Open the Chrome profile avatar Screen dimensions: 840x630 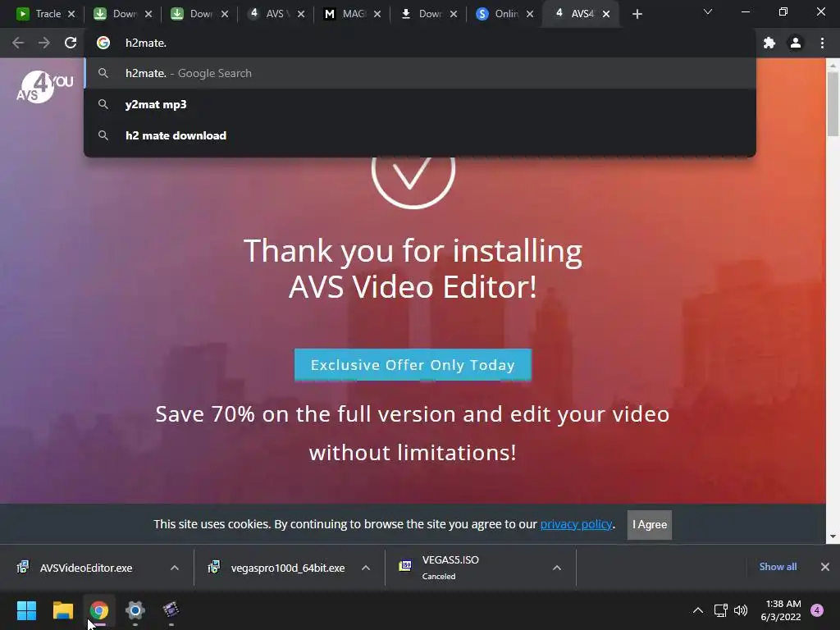pos(796,43)
